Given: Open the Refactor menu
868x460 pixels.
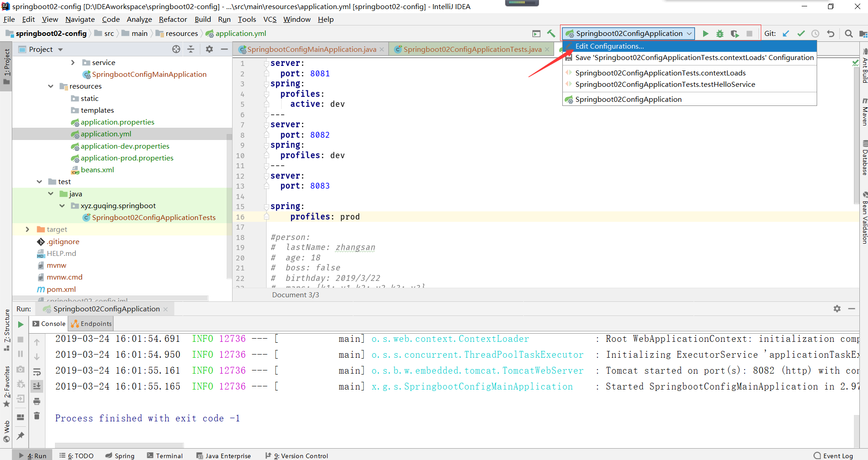Looking at the screenshot, I should [173, 20].
